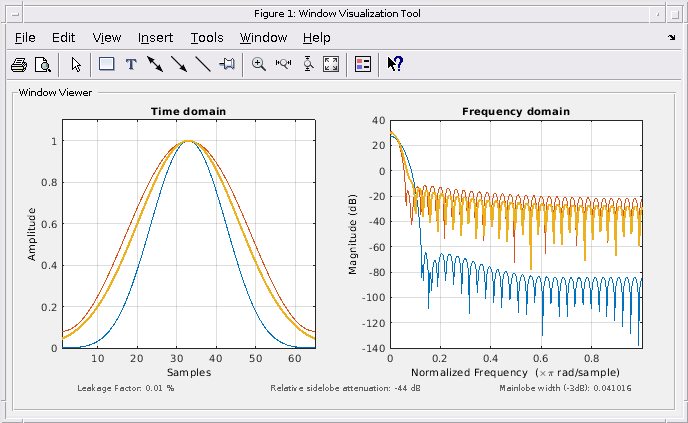Image resolution: width=688 pixels, height=423 pixels.
Task: Click the "10" samples tick label
Action: [x=97, y=358]
